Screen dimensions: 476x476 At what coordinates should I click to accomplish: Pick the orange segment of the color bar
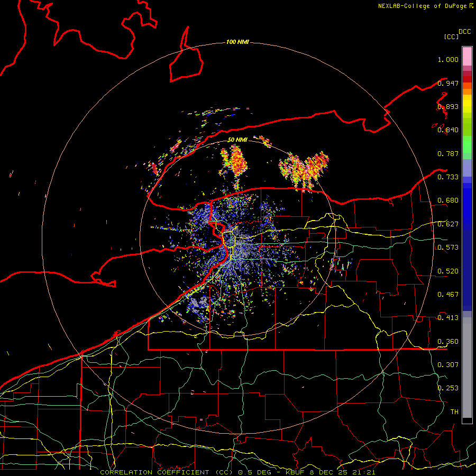point(467,89)
